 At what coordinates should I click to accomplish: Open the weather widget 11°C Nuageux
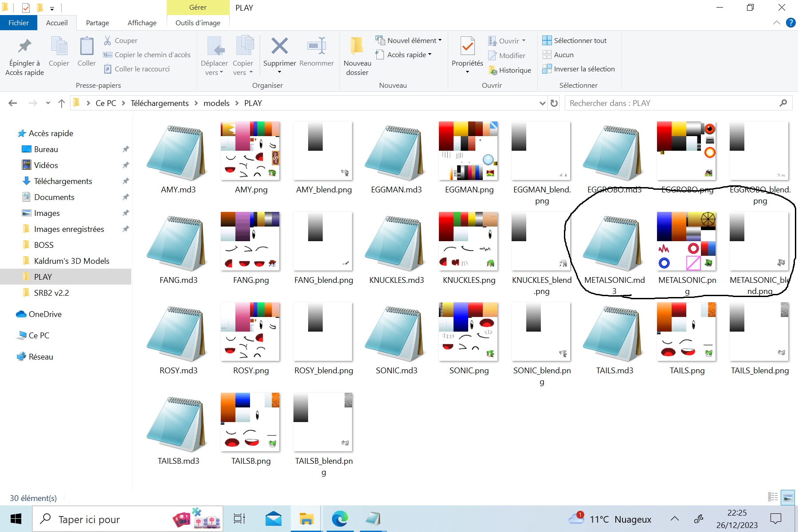(x=610, y=519)
